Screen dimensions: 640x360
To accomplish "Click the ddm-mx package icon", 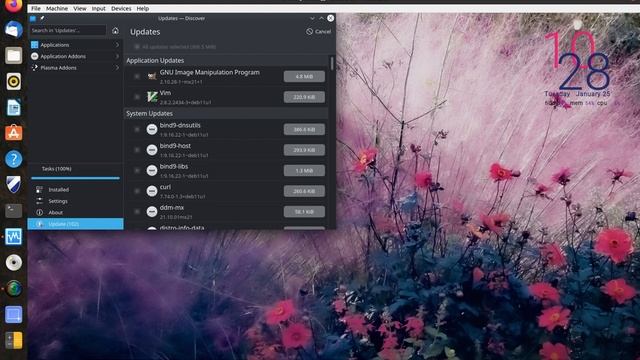I will click(x=152, y=211).
